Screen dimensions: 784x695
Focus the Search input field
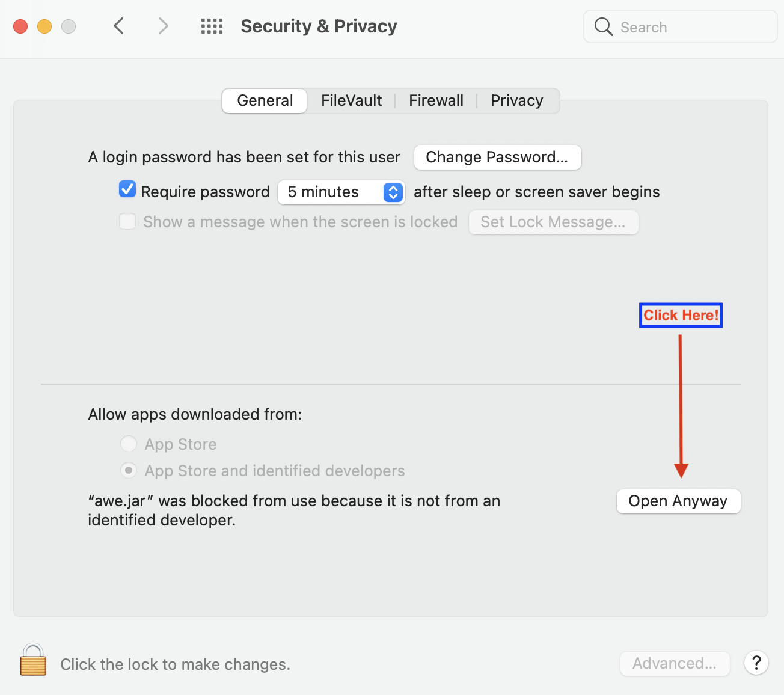pos(680,27)
